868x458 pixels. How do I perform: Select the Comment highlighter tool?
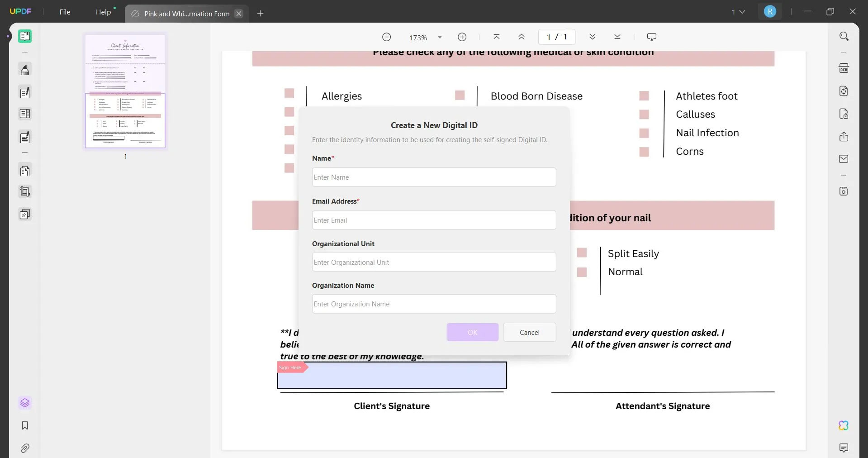(x=25, y=70)
